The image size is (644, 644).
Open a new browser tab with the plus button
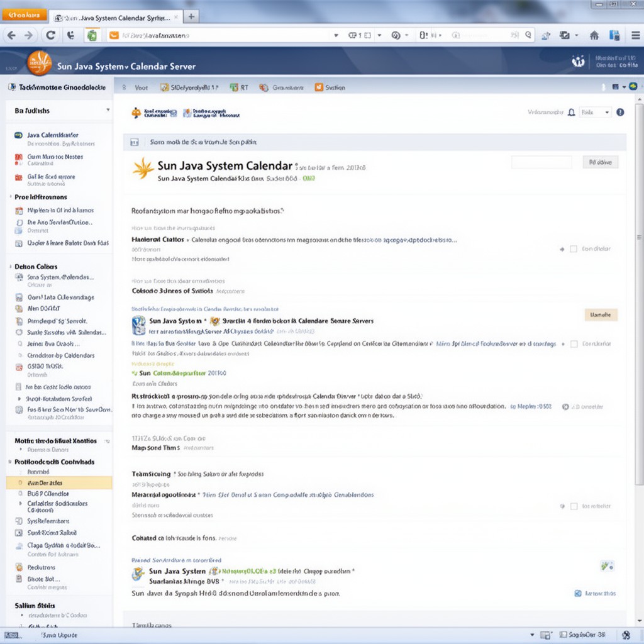(191, 17)
